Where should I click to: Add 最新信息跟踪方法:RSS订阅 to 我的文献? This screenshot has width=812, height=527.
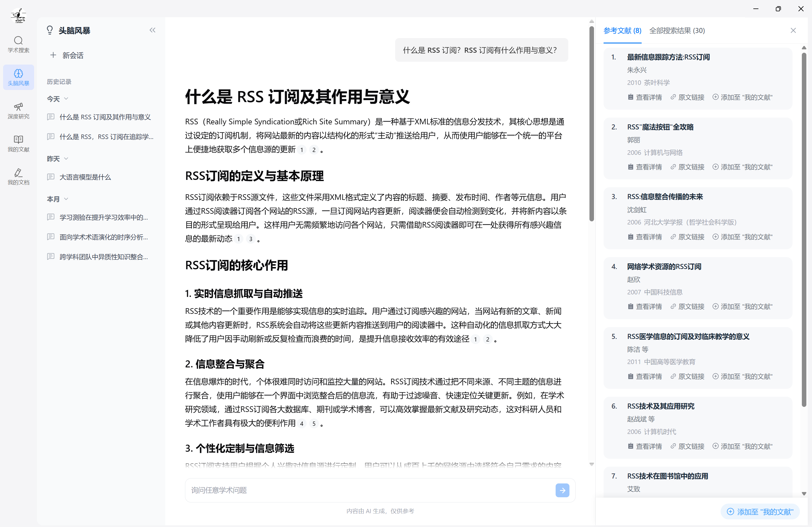pyautogui.click(x=742, y=97)
